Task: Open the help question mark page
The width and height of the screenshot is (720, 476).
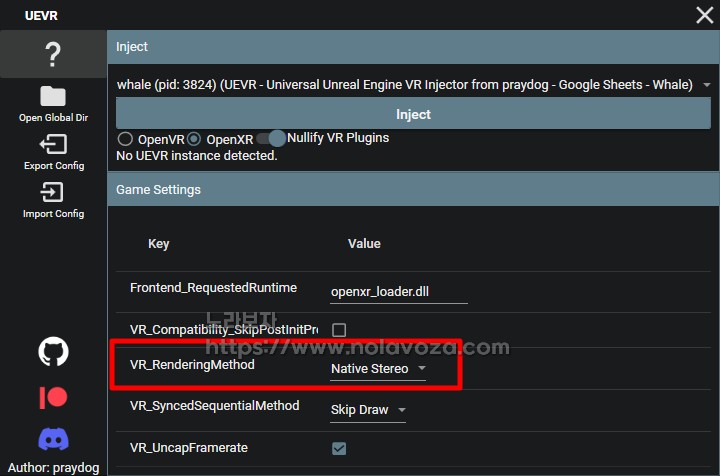Action: [x=53, y=54]
